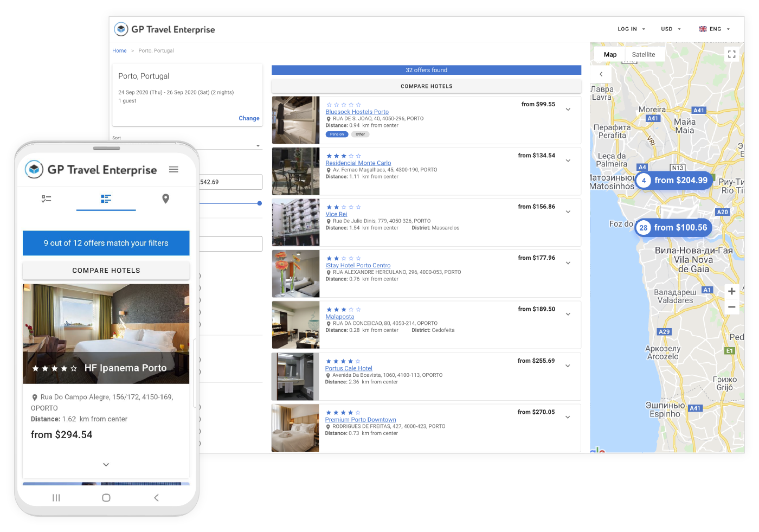The width and height of the screenshot is (759, 532).
Task: Open the map pin tab on phone
Action: pyautogui.click(x=166, y=199)
